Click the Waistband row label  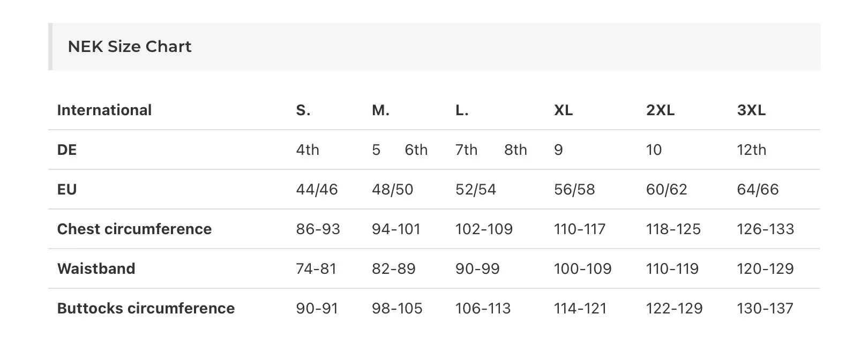point(96,268)
